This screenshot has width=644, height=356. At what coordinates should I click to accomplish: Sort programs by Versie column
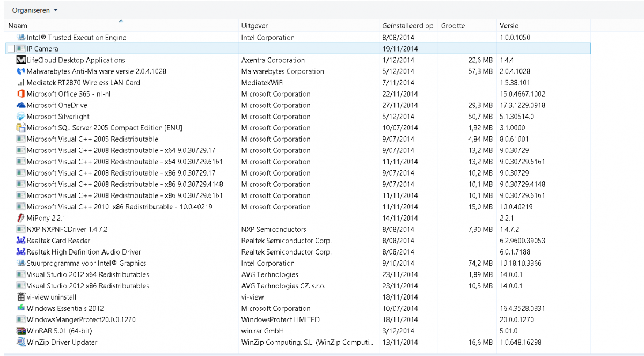[509, 26]
